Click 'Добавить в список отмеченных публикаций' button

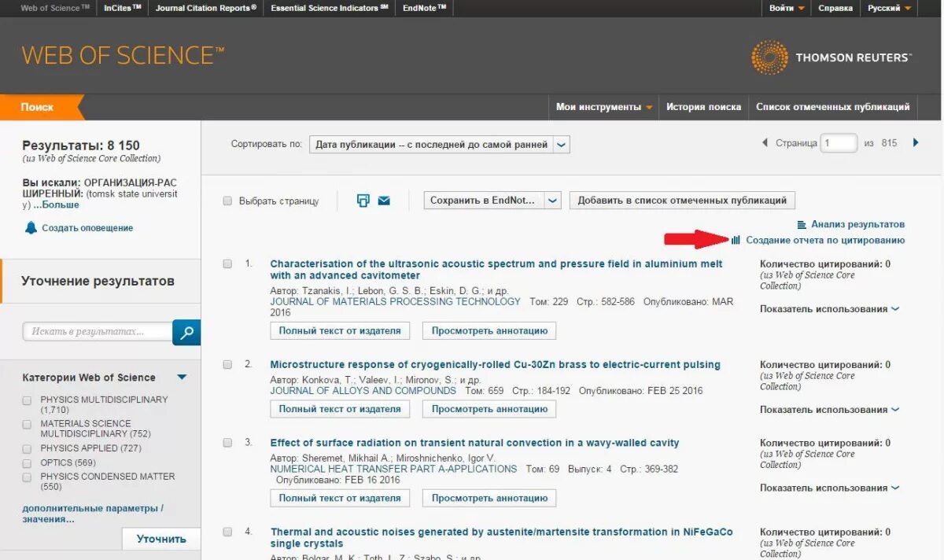tap(682, 201)
